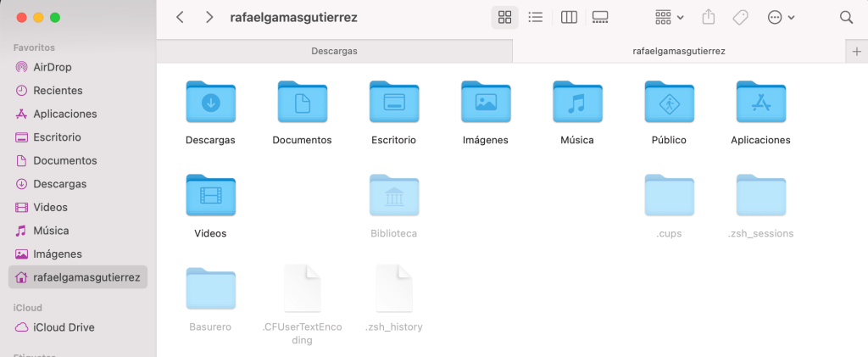The image size is (868, 357).
Task: Switch to gallery view
Action: pos(600,17)
